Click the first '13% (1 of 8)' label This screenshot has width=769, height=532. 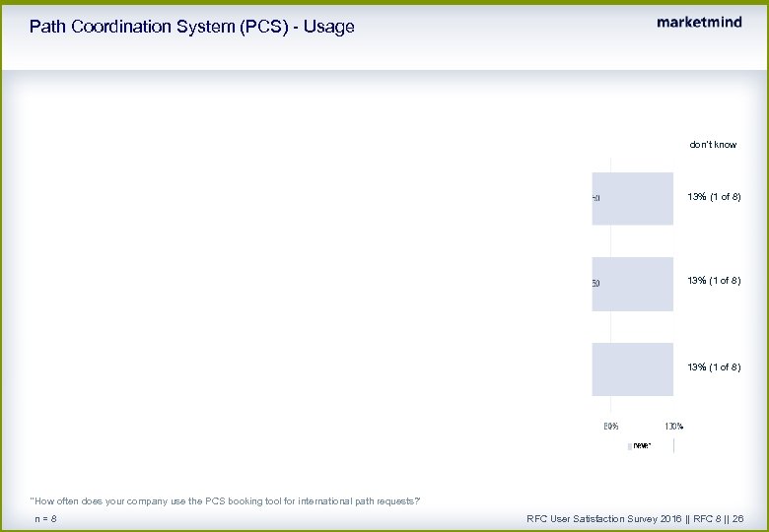714,197
